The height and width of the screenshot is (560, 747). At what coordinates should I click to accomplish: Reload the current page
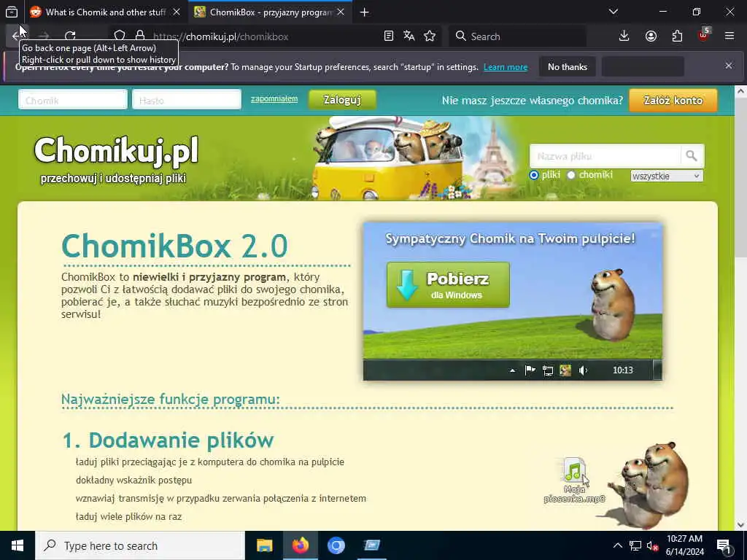point(70,36)
